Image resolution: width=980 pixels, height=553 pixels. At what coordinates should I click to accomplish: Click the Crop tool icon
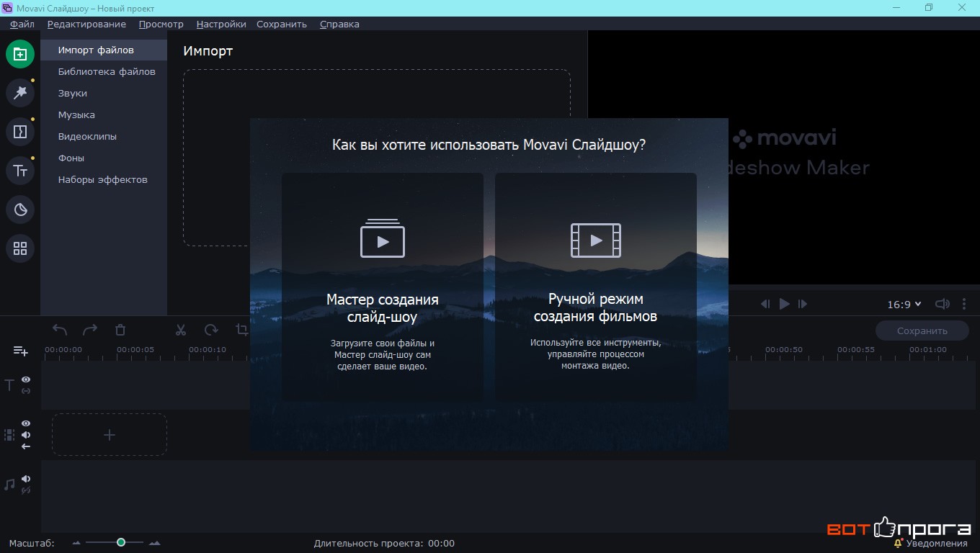(241, 330)
